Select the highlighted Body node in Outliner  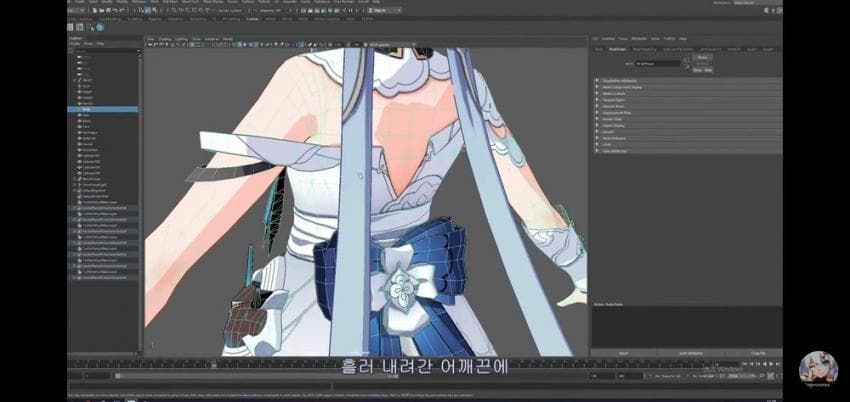coord(102,109)
